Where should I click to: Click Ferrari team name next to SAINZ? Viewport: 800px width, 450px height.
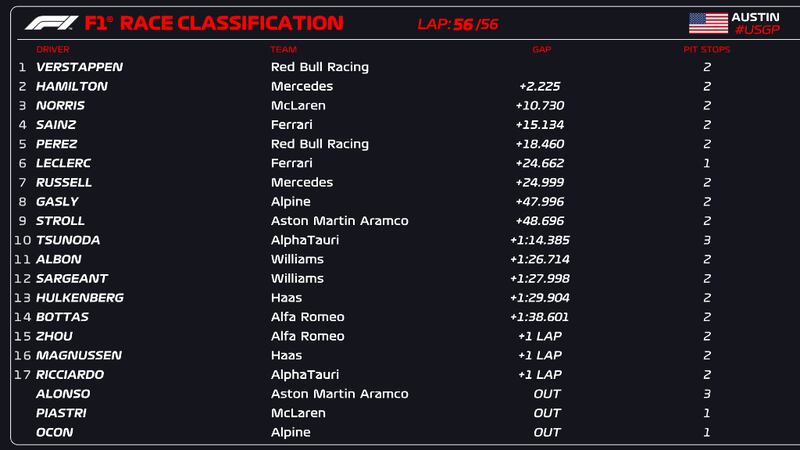(291, 125)
